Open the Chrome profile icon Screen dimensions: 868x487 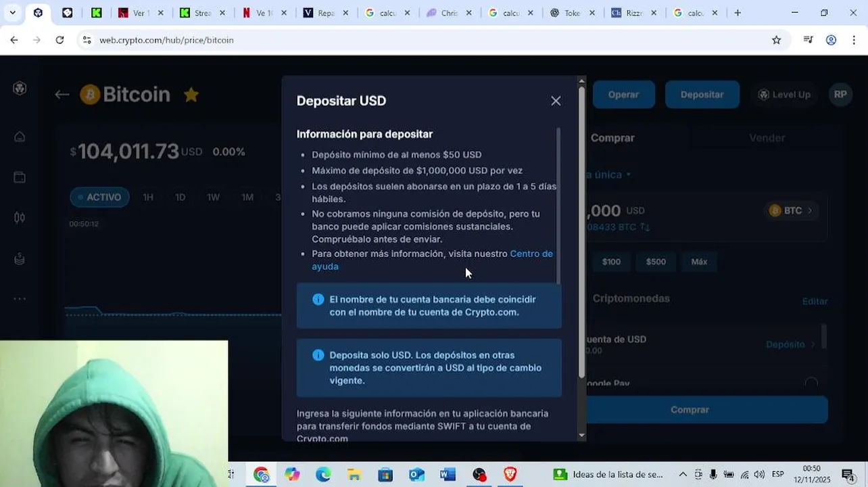(831, 40)
